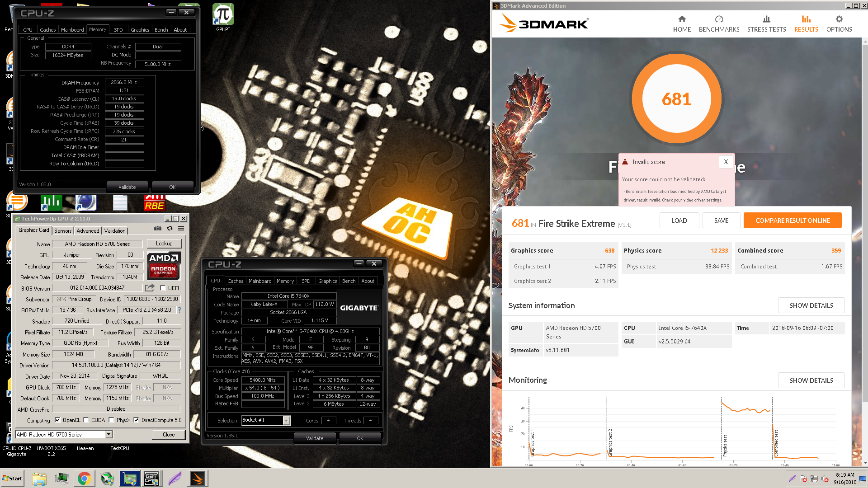This screenshot has width=868, height=488.
Task: Click the GPU name field in GPU-Z
Action: click(97, 244)
